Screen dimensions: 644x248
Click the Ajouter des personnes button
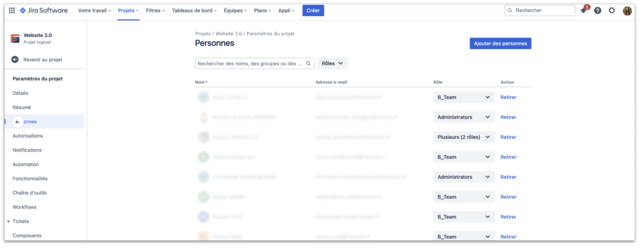[x=500, y=43]
